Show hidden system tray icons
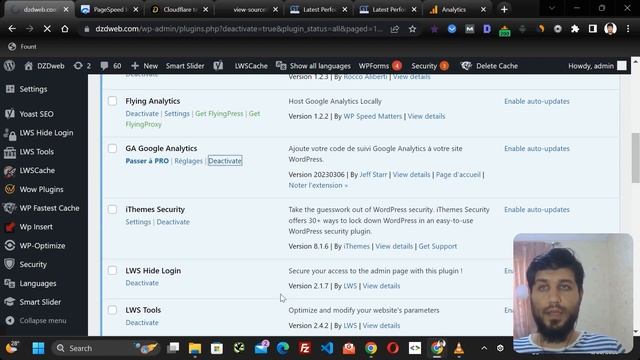640x360 pixels. pos(484,348)
